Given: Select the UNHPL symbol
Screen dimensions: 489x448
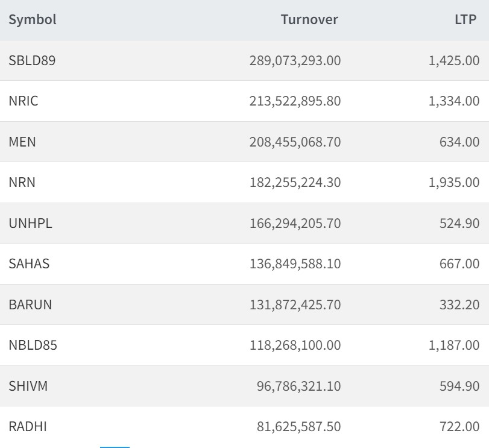Looking at the screenshot, I should coord(31,223).
